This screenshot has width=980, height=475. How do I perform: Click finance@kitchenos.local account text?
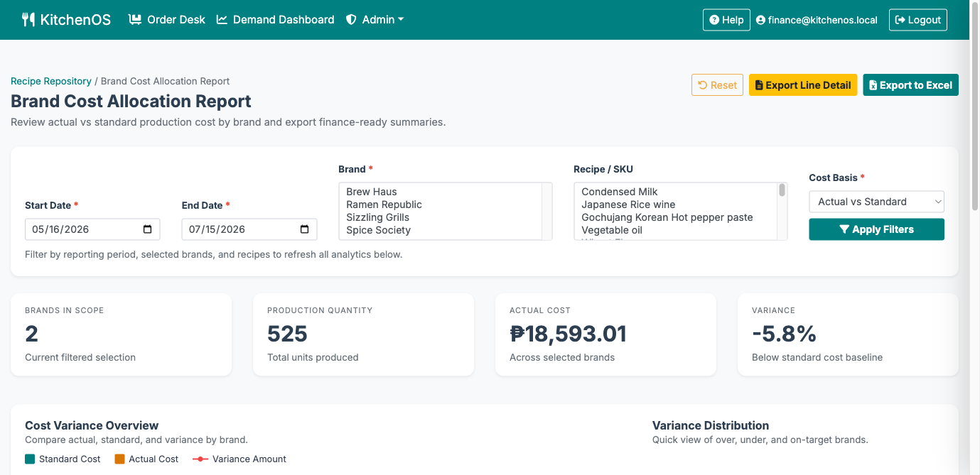823,20
